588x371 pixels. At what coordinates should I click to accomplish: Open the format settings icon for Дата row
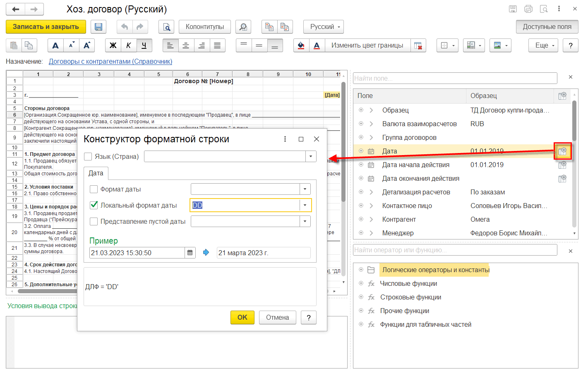[562, 151]
